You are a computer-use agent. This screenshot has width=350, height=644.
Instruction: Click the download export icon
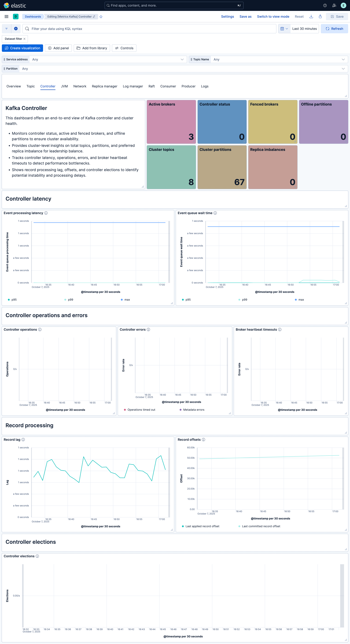coord(311,17)
